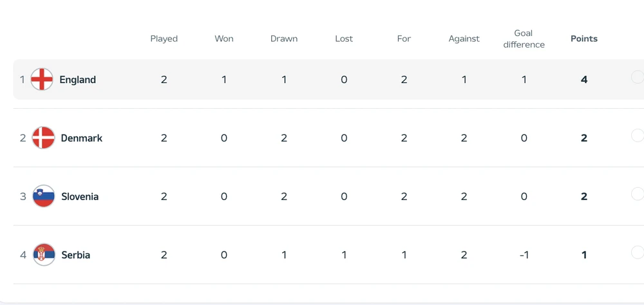Screen dimensions: 644x305
Task: Open the England team link
Action: [x=77, y=80]
